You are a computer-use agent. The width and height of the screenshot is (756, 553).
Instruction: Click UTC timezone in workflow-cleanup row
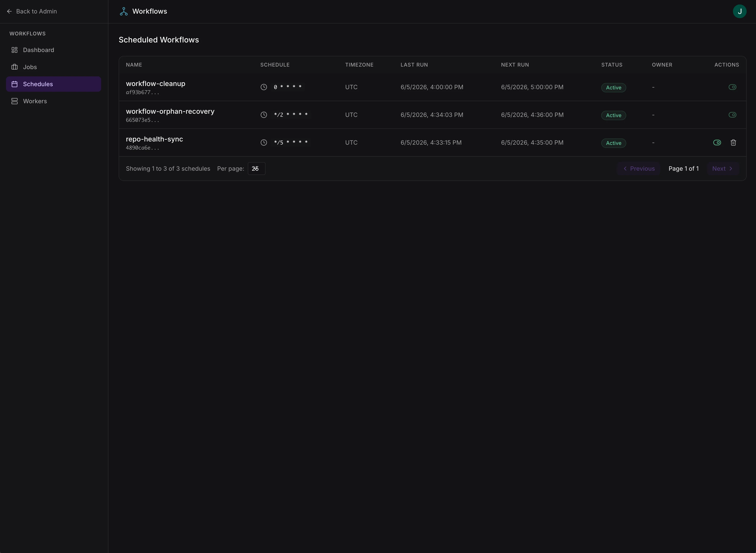351,87
